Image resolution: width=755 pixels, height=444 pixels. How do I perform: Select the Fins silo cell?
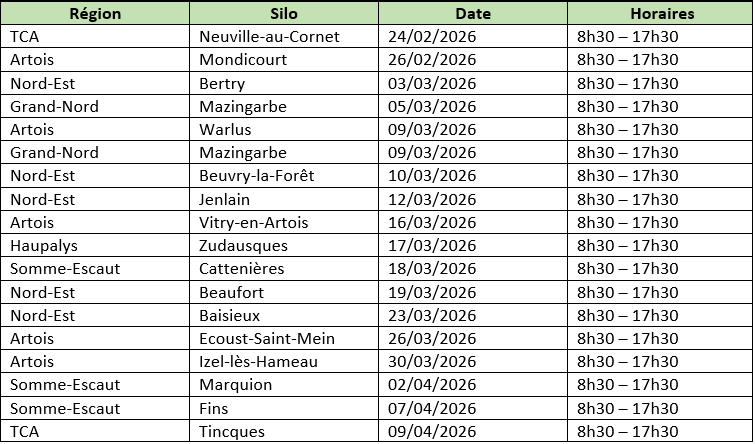tap(214, 408)
